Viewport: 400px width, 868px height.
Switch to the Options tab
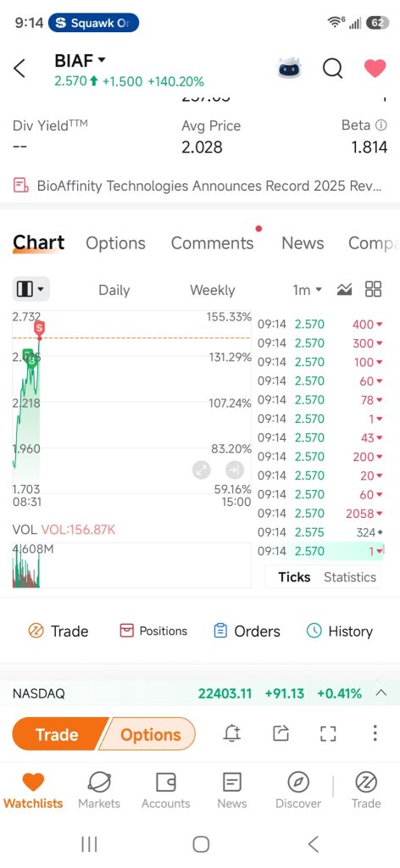point(115,243)
